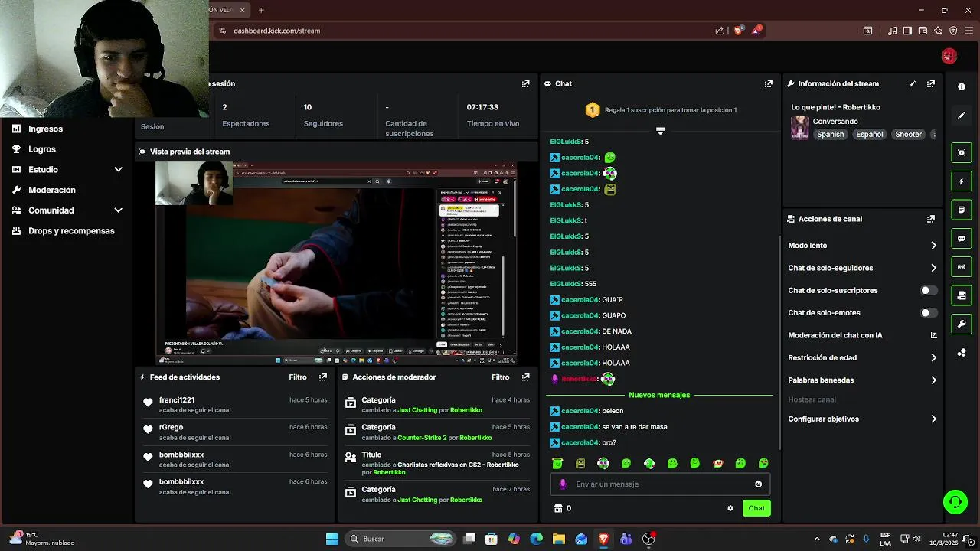This screenshot has height=551, width=980.
Task: Click the taskbar Buscar search box
Action: pyautogui.click(x=401, y=539)
